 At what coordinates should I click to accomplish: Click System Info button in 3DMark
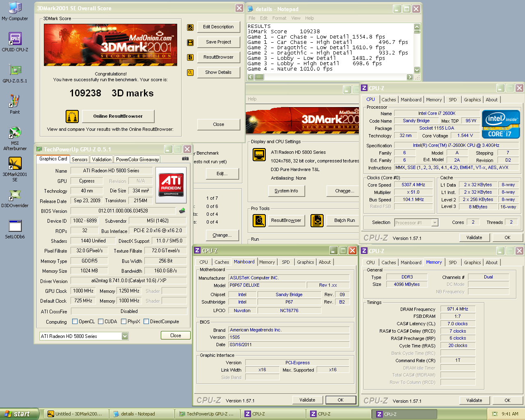286,191
